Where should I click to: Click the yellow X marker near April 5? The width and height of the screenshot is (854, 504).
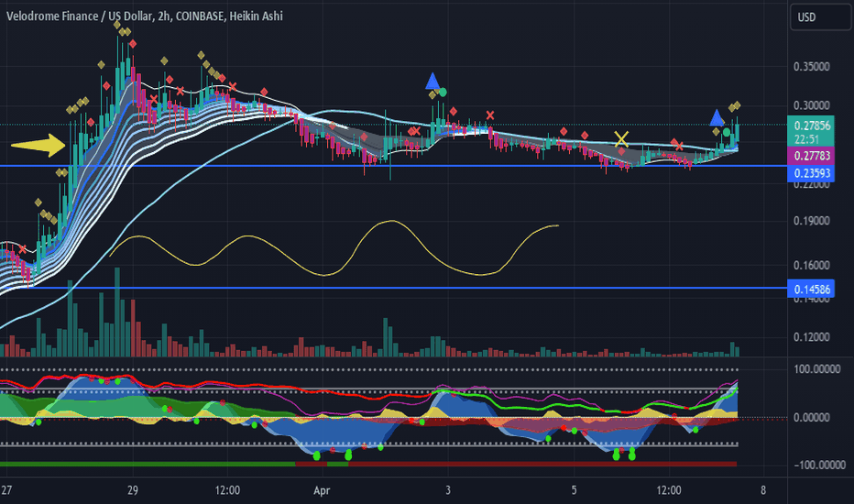pos(621,139)
